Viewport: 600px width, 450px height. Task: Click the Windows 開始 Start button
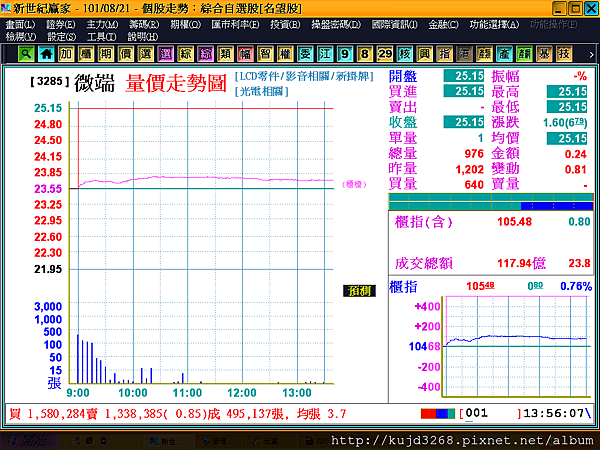coord(29,441)
